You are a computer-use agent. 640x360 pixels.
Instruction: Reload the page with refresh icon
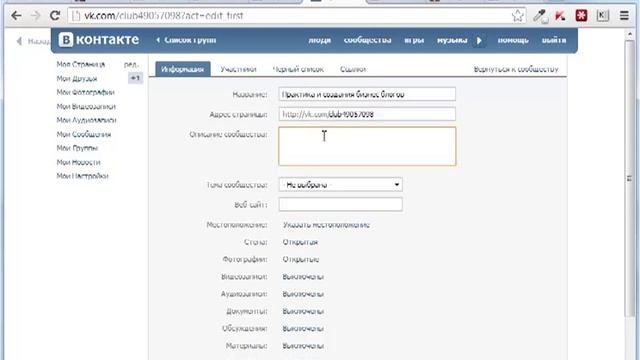click(x=55, y=16)
